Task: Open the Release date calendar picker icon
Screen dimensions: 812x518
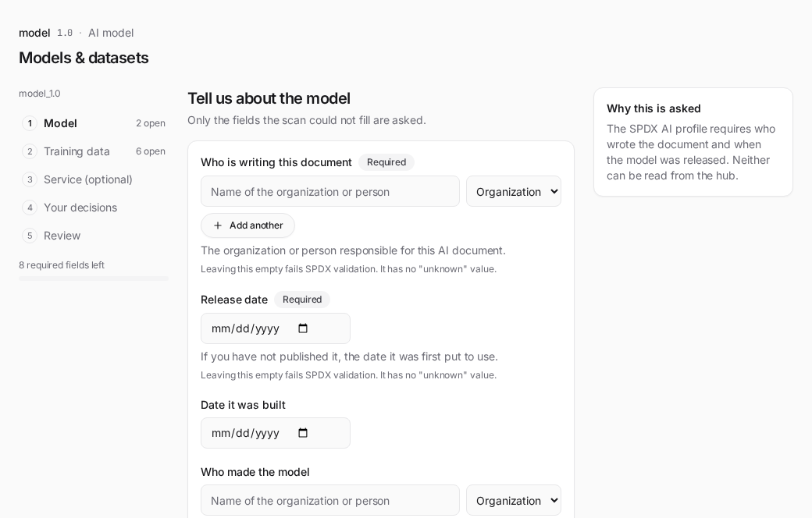Action: point(303,328)
